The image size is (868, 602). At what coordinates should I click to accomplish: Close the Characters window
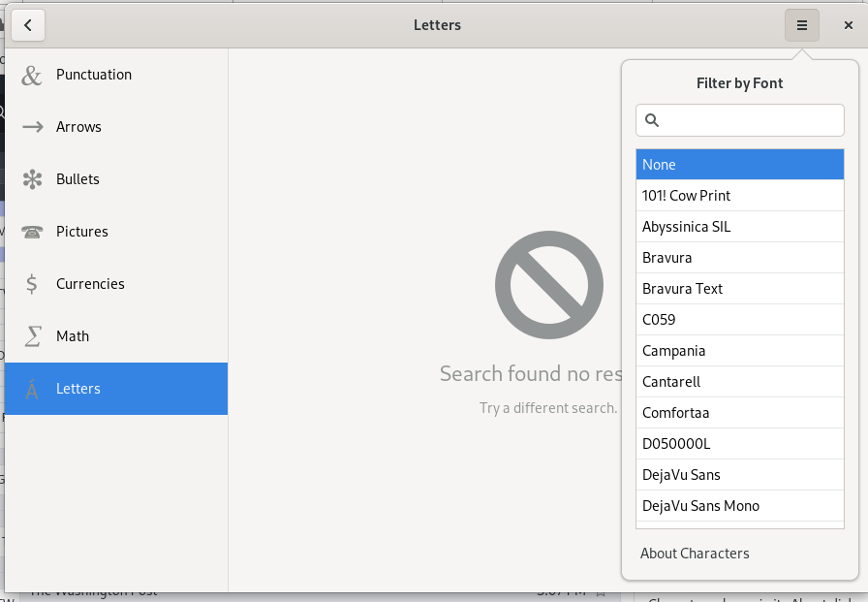848,25
